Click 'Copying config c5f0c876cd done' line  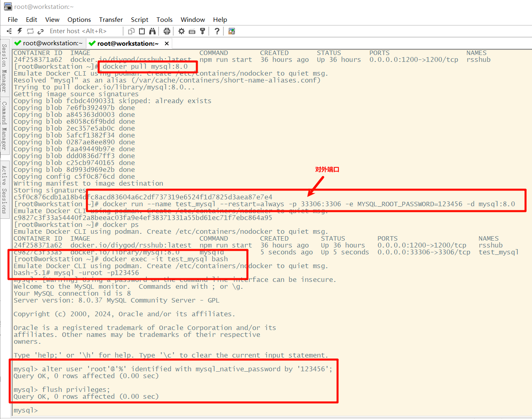tap(74, 176)
